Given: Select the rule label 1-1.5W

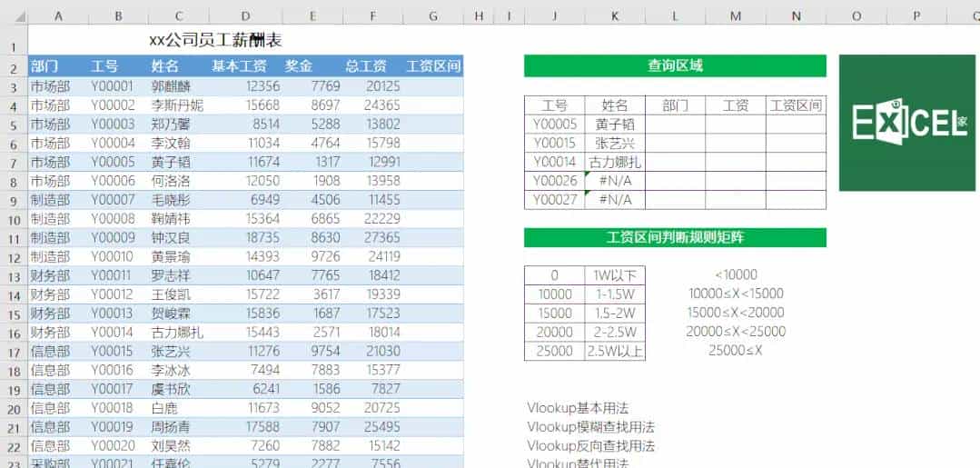Looking at the screenshot, I should (x=615, y=294).
